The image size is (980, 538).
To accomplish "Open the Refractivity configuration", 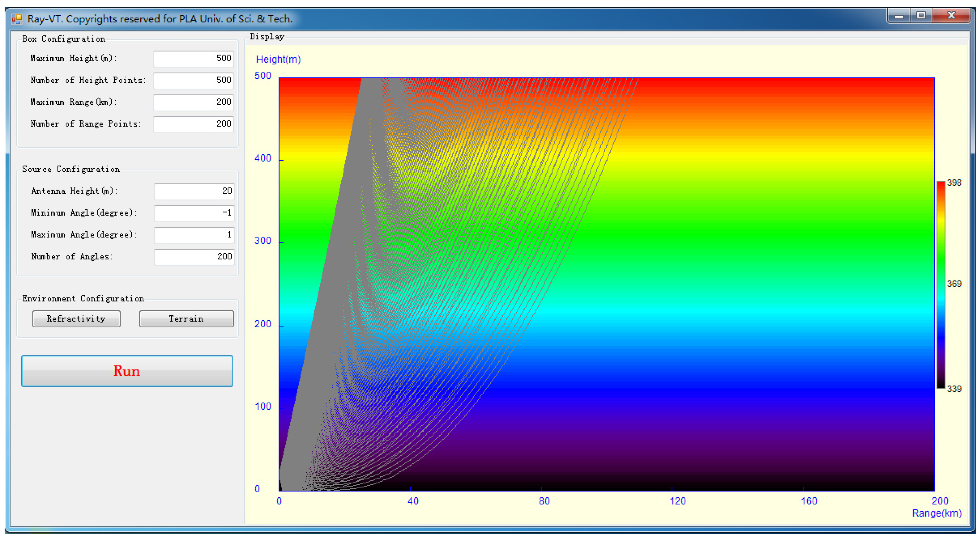I will click(76, 319).
